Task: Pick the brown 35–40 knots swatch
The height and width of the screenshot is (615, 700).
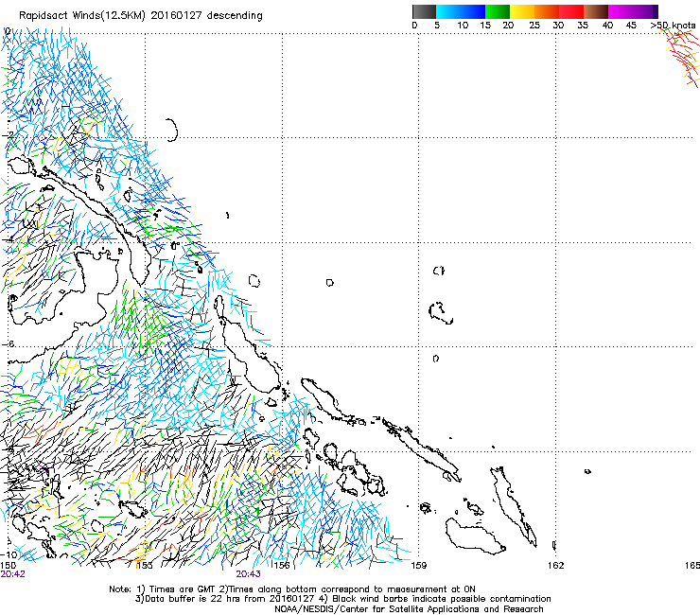Action: (596, 11)
